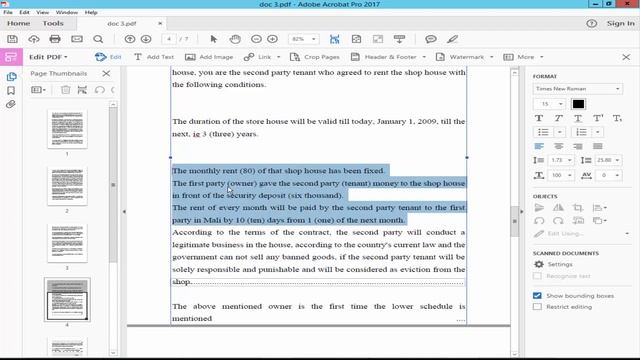Viewport: 640px width, 360px height.
Task: Open the find text magnifier icon
Action: (98, 39)
